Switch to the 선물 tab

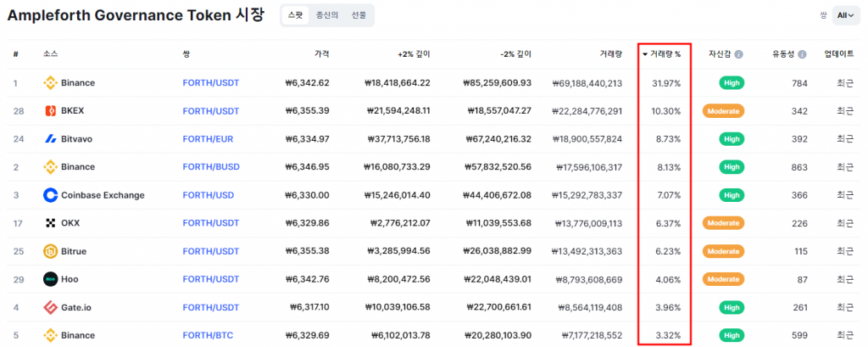pos(359,15)
